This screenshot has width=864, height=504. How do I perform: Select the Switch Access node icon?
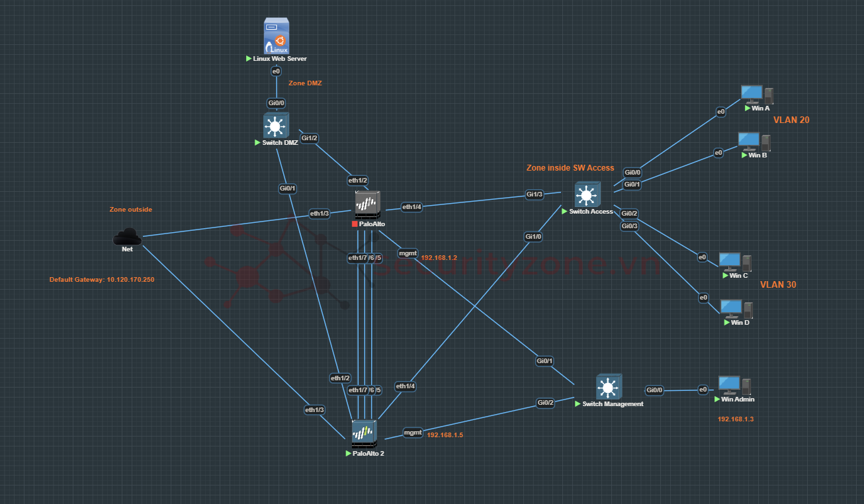click(585, 194)
